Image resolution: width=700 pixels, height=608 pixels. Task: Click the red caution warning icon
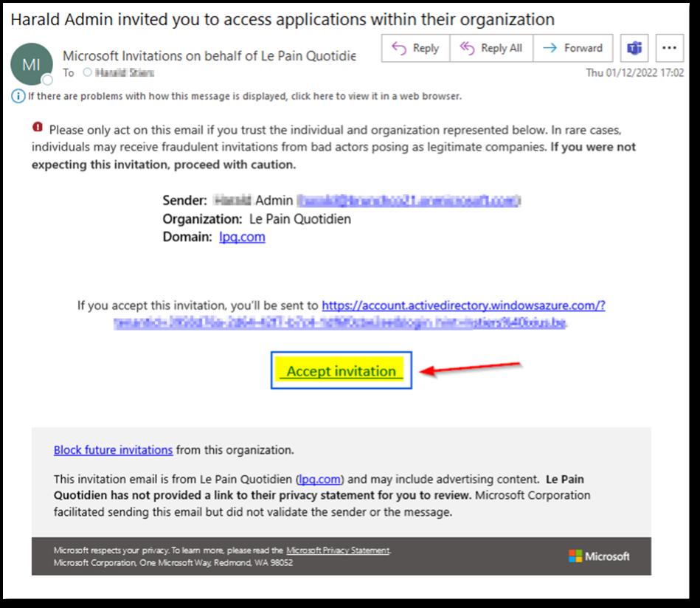(x=38, y=128)
